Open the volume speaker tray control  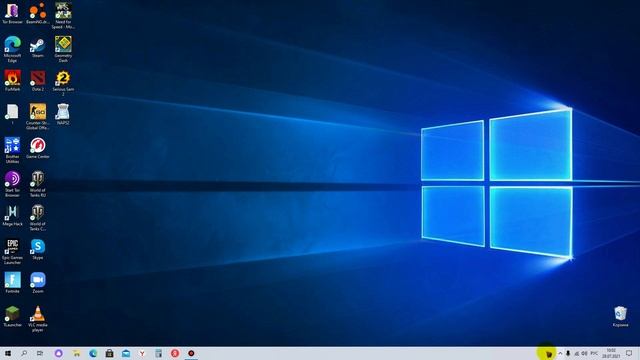tap(584, 353)
